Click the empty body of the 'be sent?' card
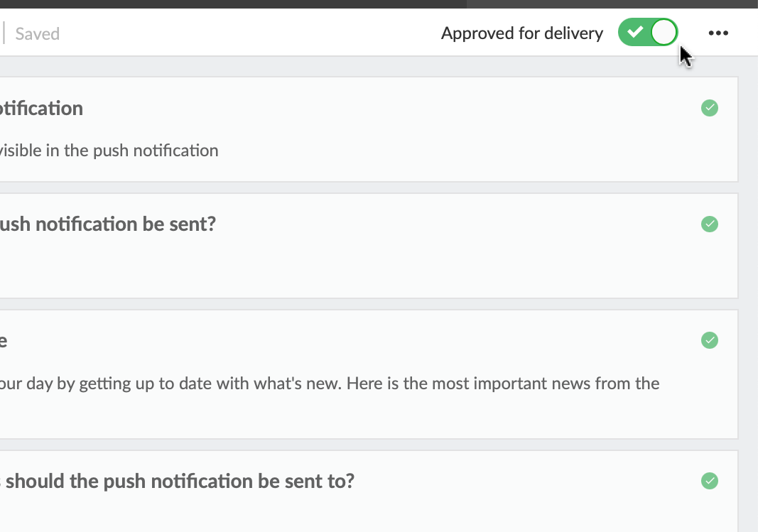The width and height of the screenshot is (758, 532). click(355, 266)
